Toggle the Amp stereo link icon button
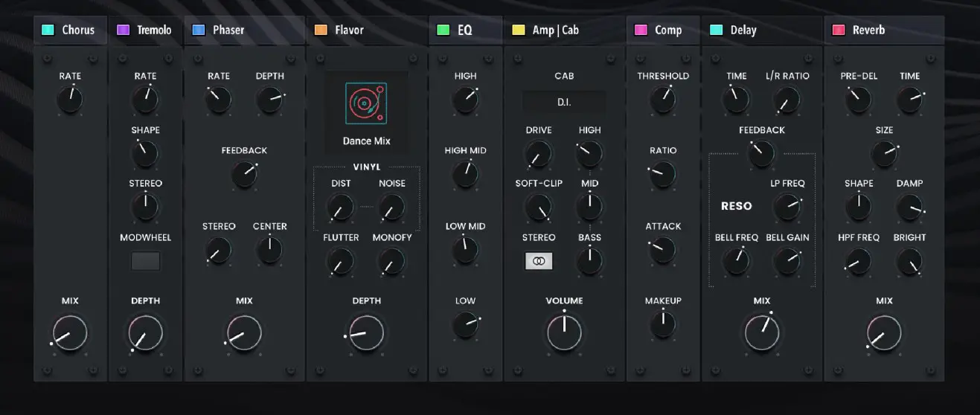Image resolution: width=980 pixels, height=415 pixels. [539, 261]
